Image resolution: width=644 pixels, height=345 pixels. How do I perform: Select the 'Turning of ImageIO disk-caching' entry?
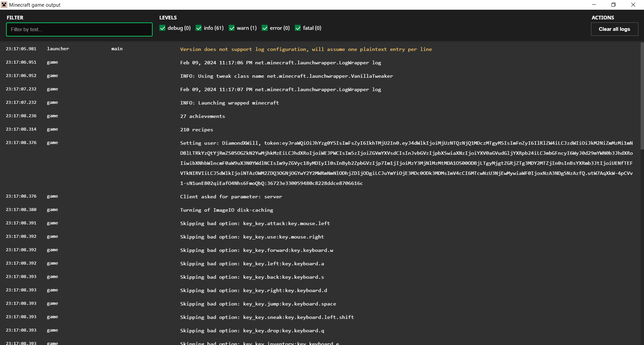click(x=226, y=210)
